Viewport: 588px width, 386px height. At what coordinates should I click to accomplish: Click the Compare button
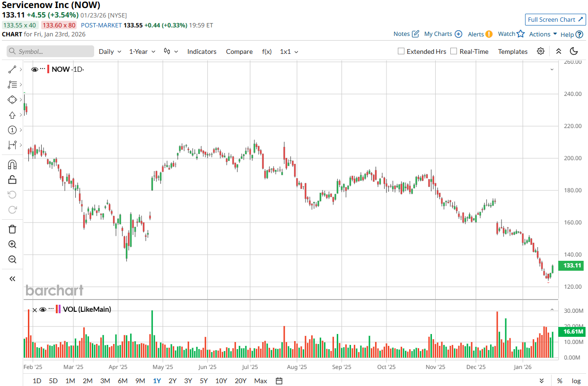(x=239, y=51)
